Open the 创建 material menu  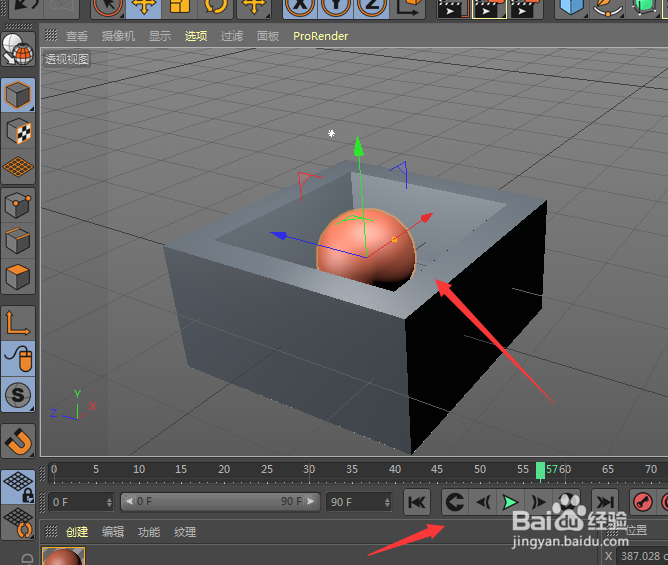tap(77, 532)
